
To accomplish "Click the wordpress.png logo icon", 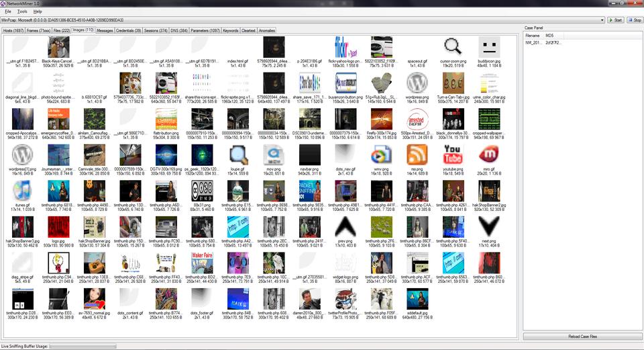I will pos(417,83).
